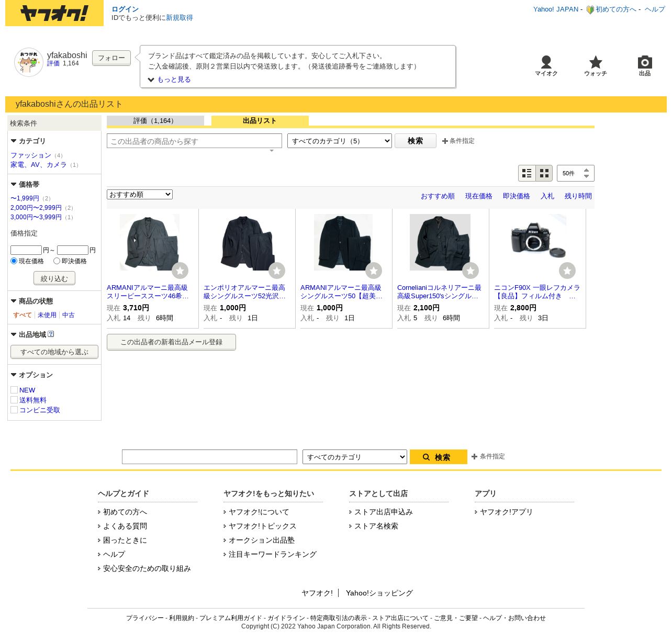This screenshot has height=641, width=672.
Task: Check the コンビニ受取 option checkbox
Action: click(14, 410)
